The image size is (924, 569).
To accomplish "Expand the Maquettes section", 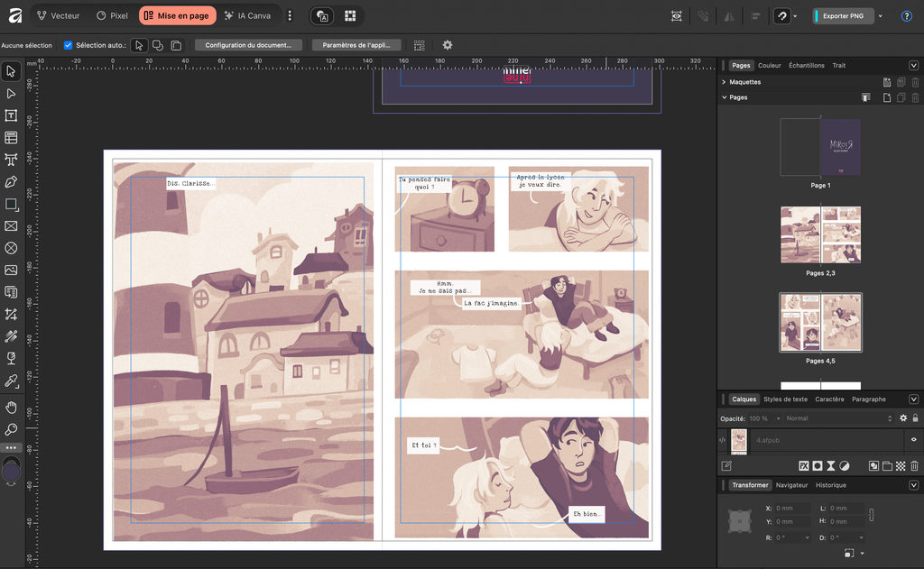I will tap(724, 82).
